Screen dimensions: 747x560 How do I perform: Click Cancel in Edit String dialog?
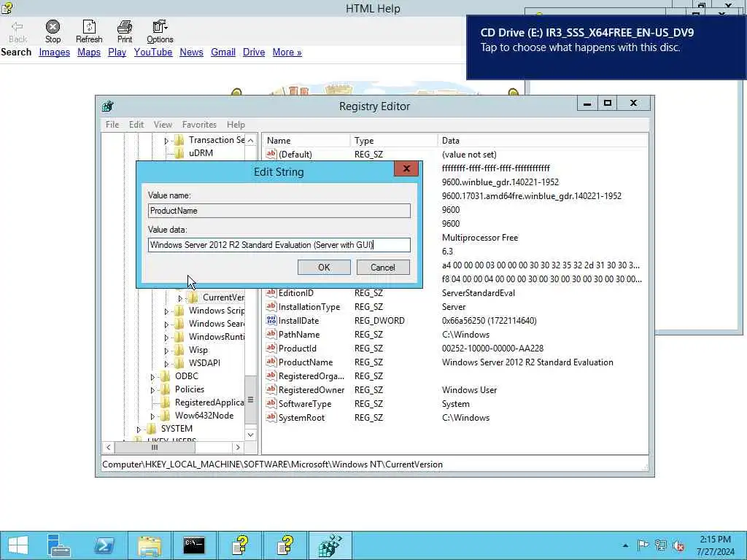pyautogui.click(x=382, y=267)
